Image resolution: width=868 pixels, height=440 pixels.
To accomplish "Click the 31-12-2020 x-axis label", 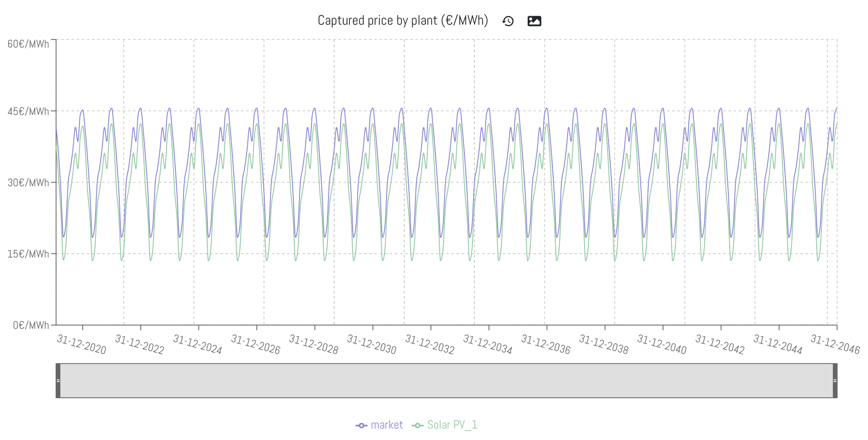I will tap(81, 344).
